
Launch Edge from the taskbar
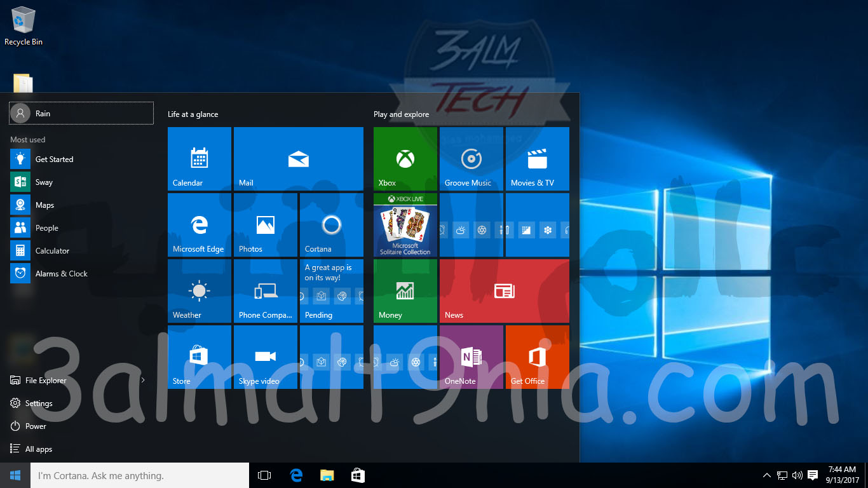tap(296, 475)
